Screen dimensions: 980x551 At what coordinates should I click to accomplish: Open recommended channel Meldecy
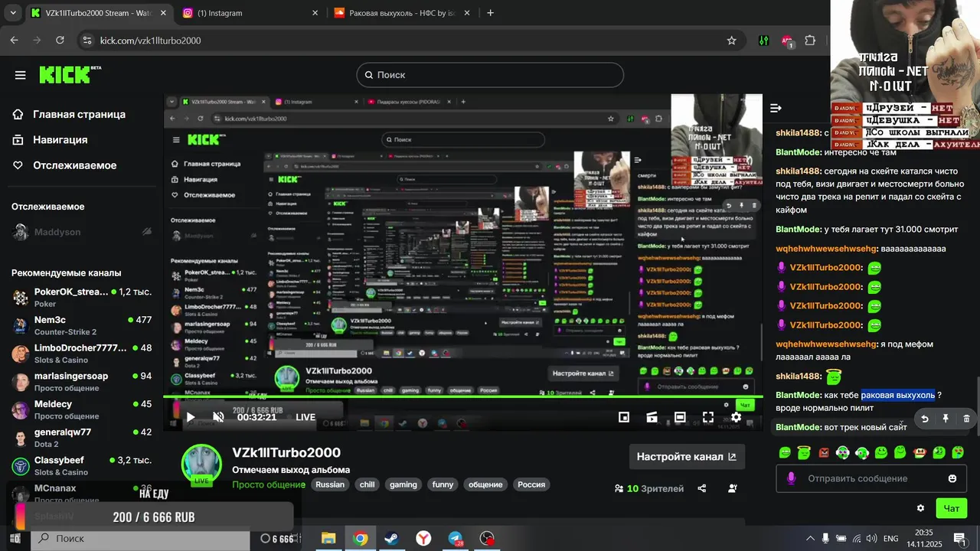coord(82,409)
